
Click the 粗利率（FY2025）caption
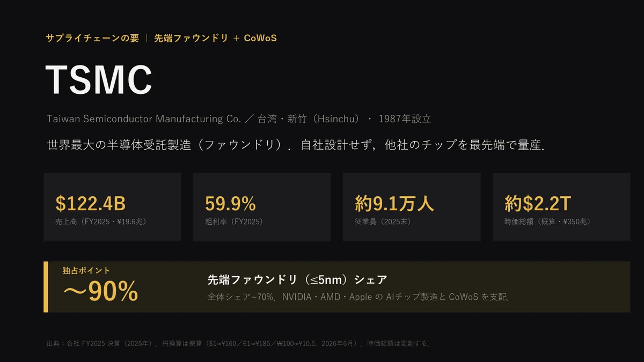point(234,221)
